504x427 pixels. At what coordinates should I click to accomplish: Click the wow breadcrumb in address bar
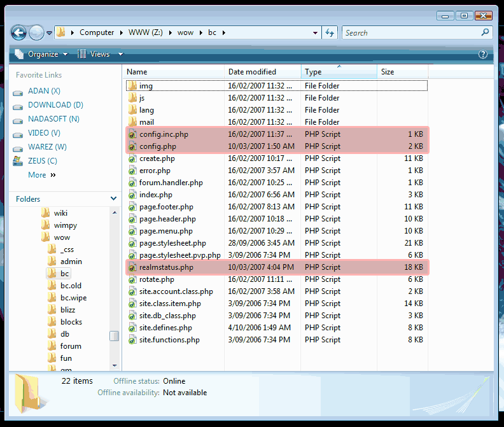[x=186, y=32]
